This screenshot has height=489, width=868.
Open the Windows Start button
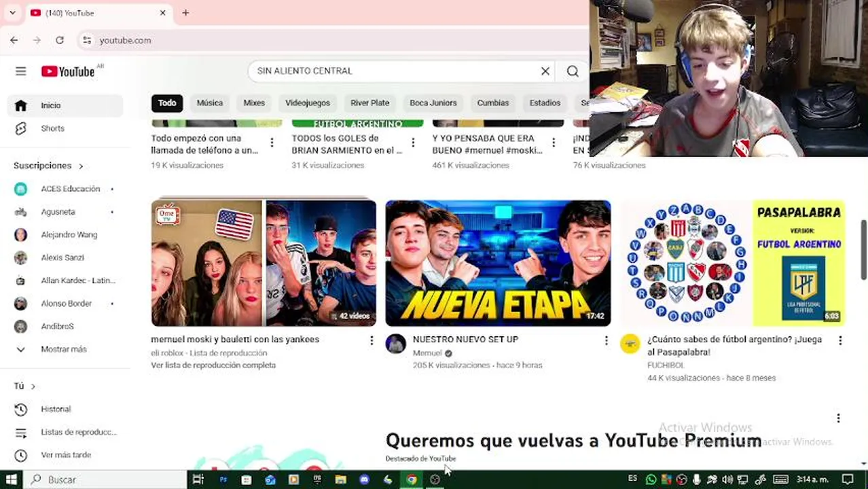tap(12, 479)
